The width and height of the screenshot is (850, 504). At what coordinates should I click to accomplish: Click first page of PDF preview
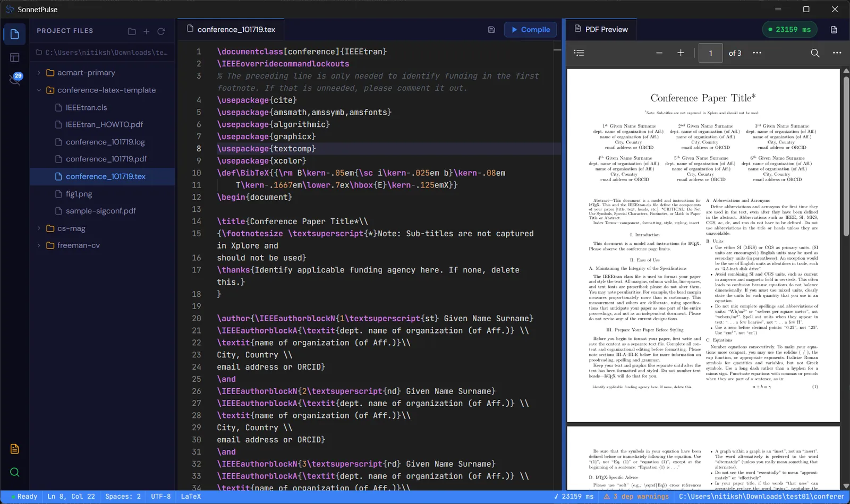703,245
